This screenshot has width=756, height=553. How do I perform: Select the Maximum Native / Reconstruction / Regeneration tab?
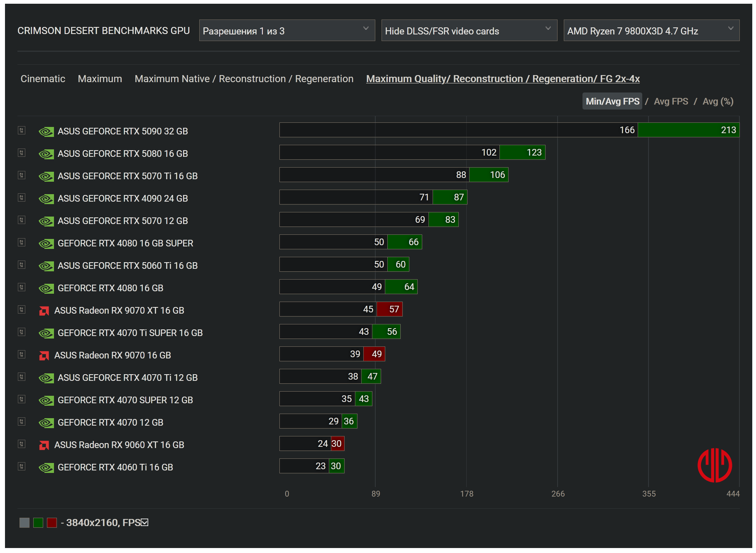click(x=244, y=79)
